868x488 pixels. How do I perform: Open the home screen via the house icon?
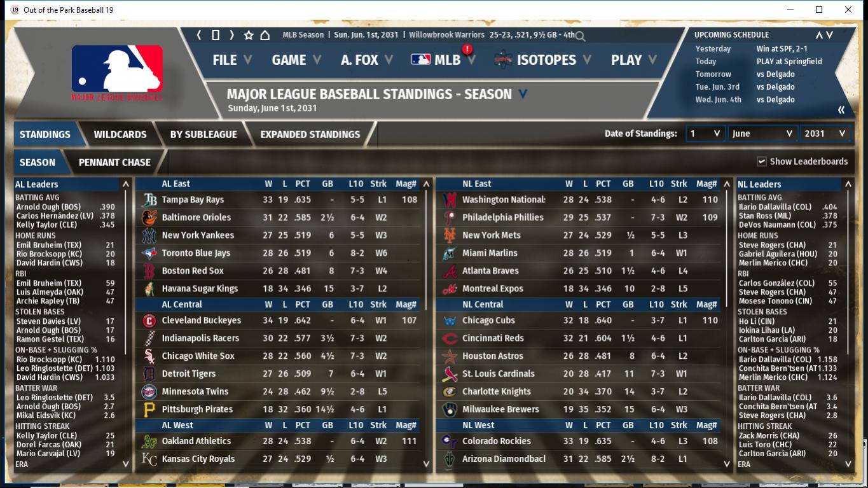tap(265, 35)
